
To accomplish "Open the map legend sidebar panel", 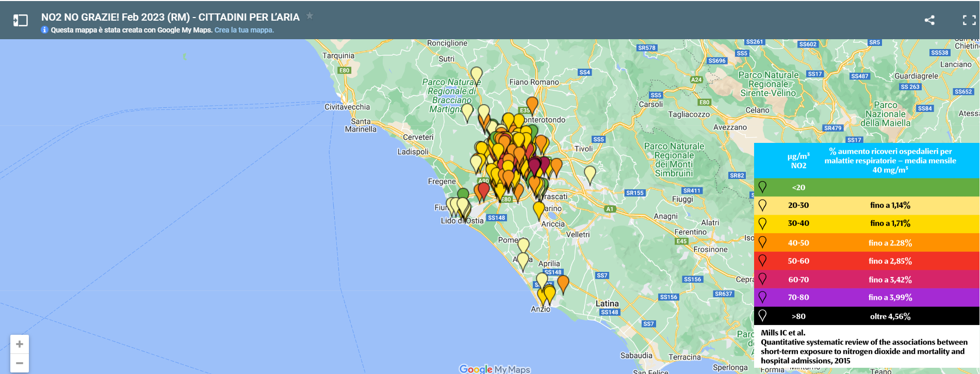I will [20, 20].
